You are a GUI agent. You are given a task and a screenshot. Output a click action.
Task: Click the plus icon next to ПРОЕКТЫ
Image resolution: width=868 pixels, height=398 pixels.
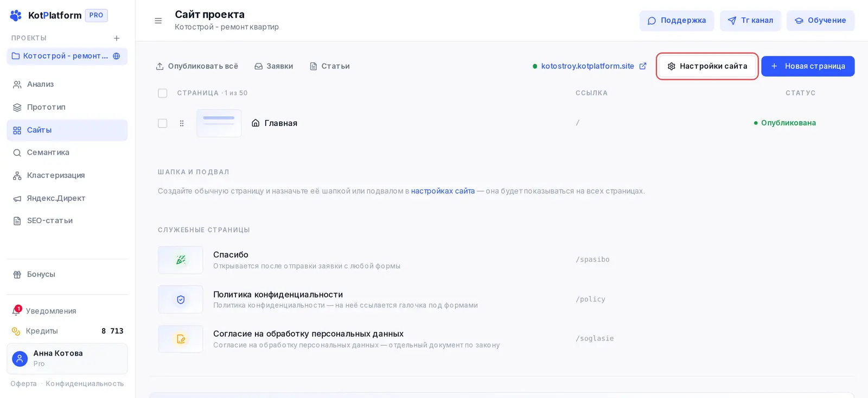117,38
